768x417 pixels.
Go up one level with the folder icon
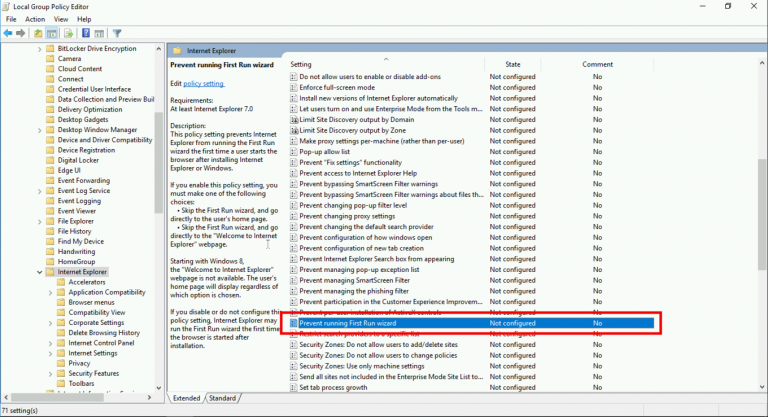(x=38, y=33)
